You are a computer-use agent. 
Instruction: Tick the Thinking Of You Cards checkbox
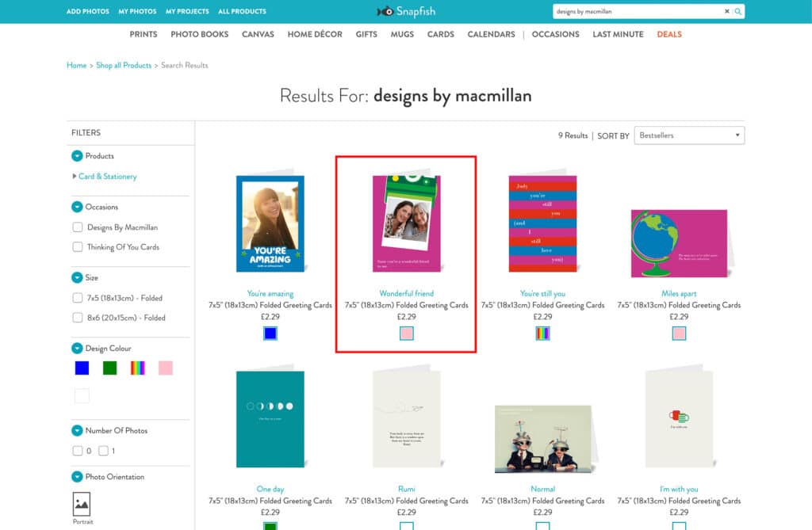tap(78, 247)
